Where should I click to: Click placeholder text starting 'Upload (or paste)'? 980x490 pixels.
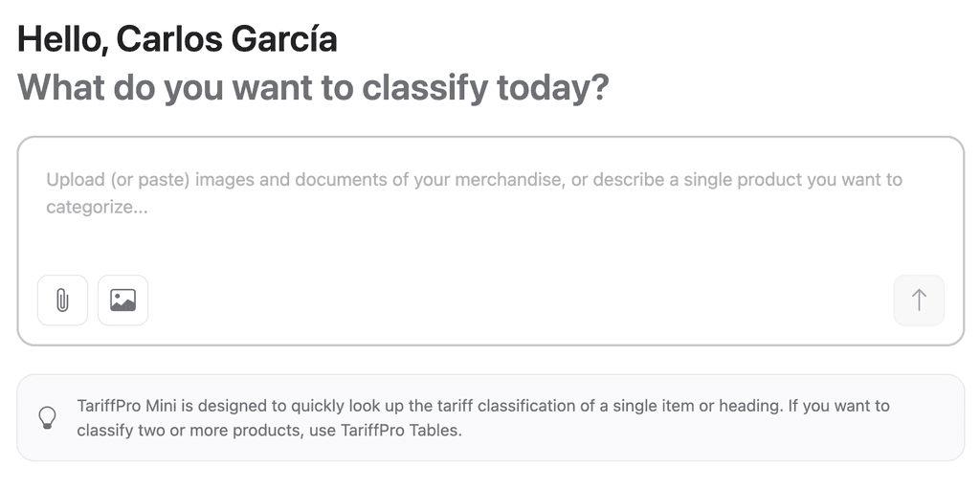(x=474, y=193)
